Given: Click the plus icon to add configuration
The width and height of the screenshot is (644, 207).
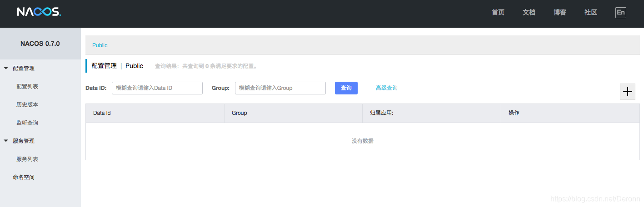Looking at the screenshot, I should [627, 92].
